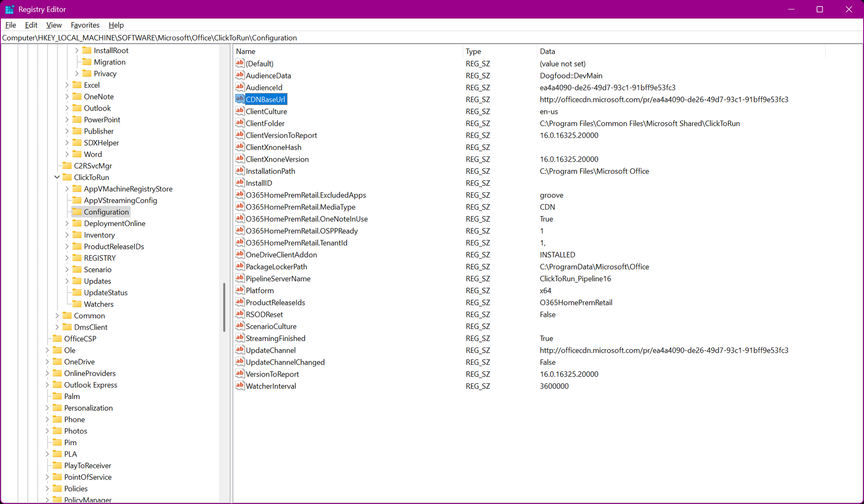Click the Migration folder icon
This screenshot has width=864, height=504.
pyautogui.click(x=87, y=62)
